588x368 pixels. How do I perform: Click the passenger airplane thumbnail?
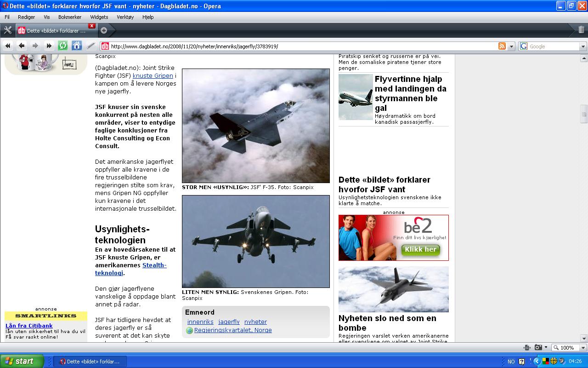point(356,97)
